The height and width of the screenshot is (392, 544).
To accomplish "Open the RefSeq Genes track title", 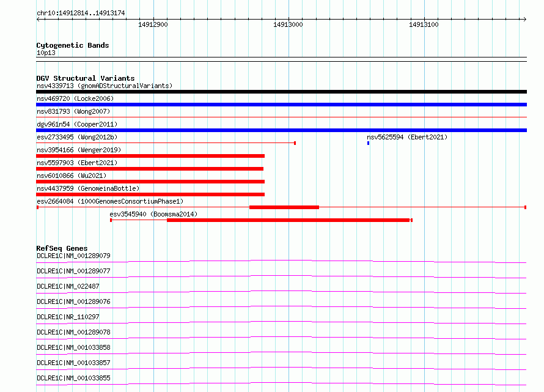I will coord(62,248).
